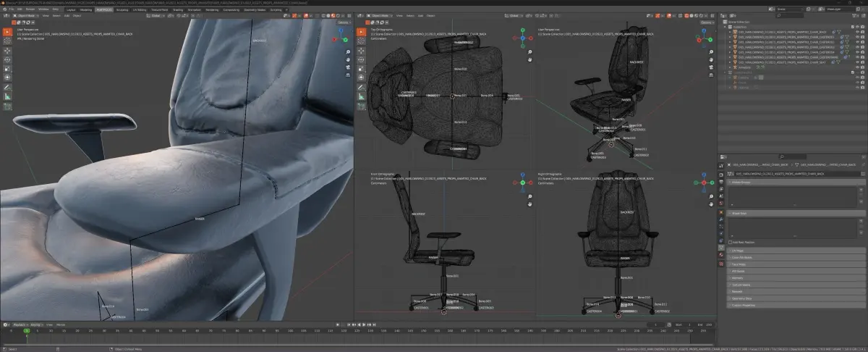Image resolution: width=868 pixels, height=352 pixels.
Task: Switch to the Animation workspace tab
Action: tap(194, 9)
